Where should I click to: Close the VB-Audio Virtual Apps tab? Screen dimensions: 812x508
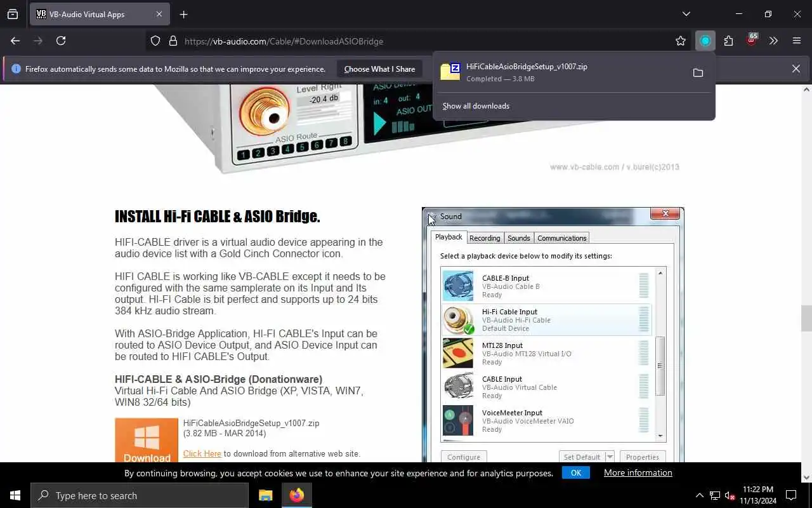click(x=159, y=14)
